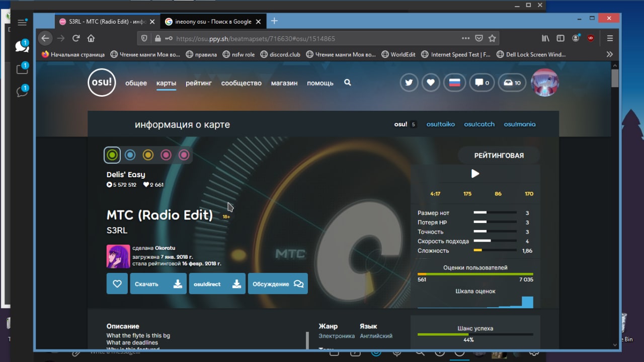Open notifications inbox showing 10
The image size is (644, 362).
tap(512, 83)
